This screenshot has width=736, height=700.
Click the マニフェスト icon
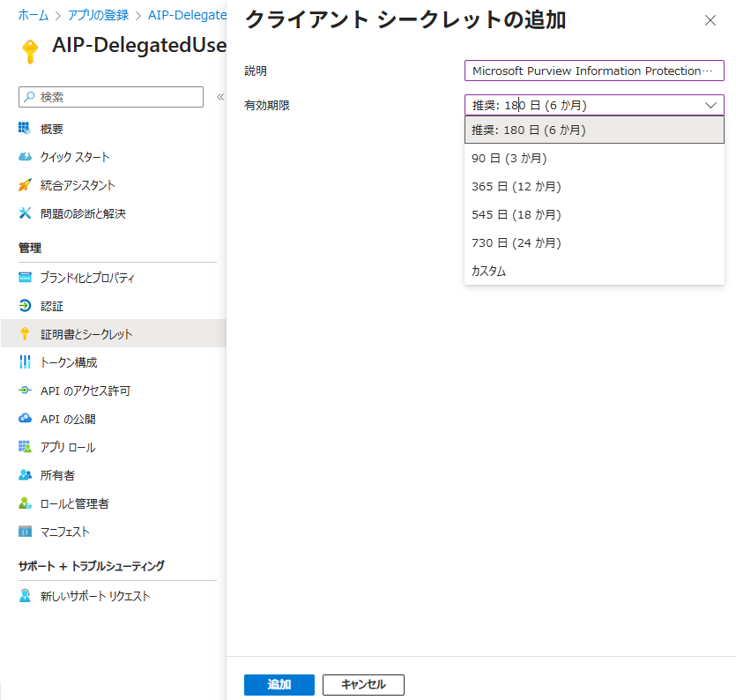25,532
